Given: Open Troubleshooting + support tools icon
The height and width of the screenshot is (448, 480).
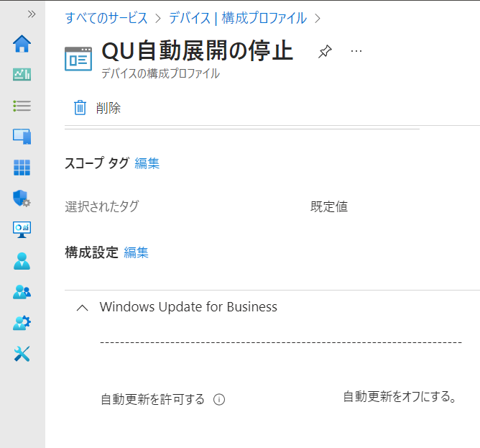Looking at the screenshot, I should (22, 354).
